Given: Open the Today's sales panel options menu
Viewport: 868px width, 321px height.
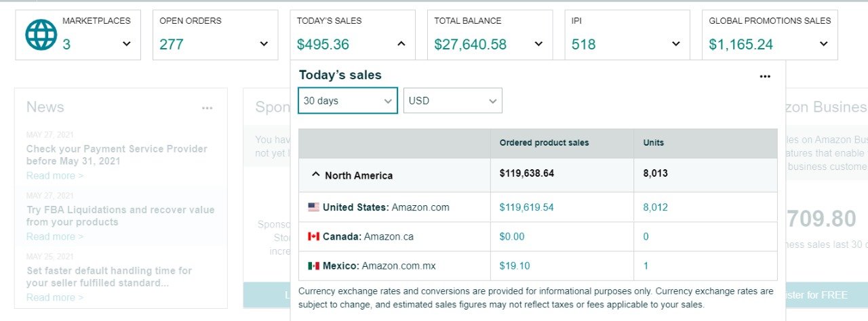Looking at the screenshot, I should [765, 77].
